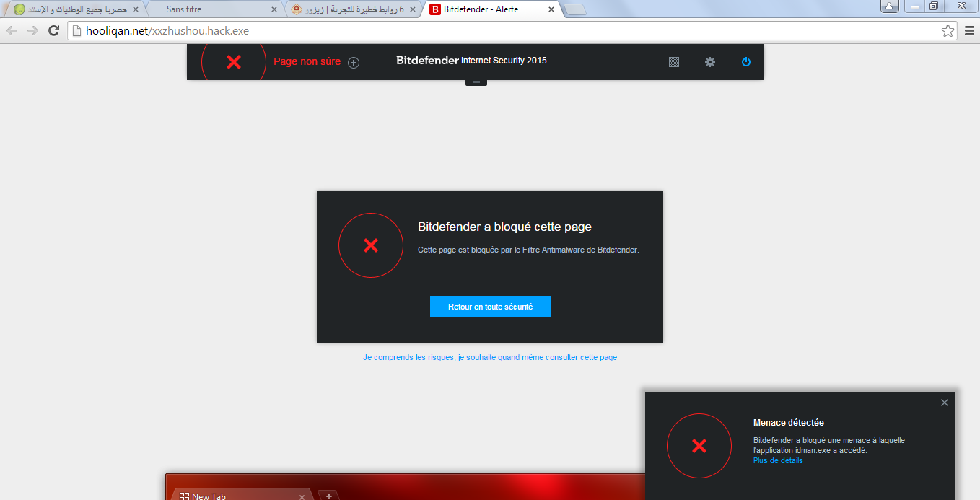Close 'New Tab' in background window
The image size is (980, 500).
(302, 496)
